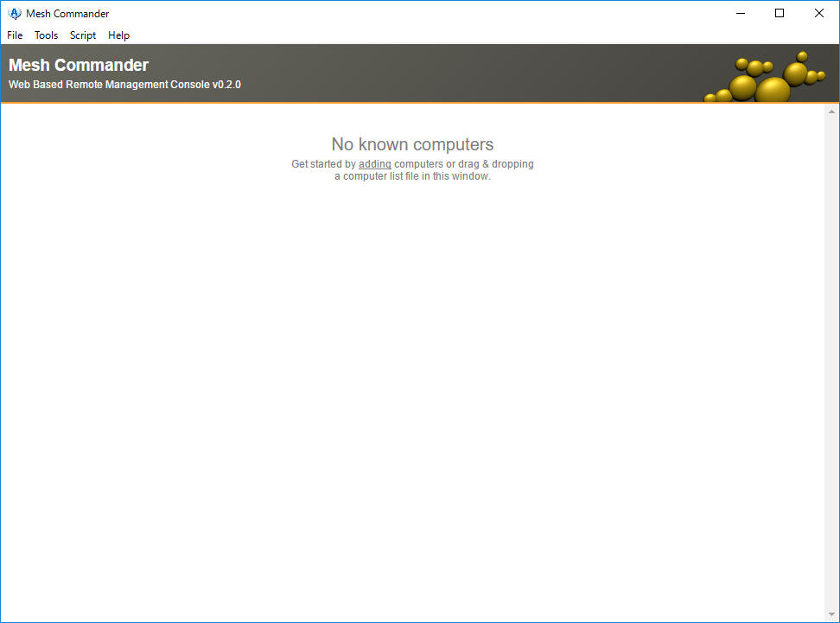This screenshot has height=623, width=840.
Task: Close the Mesh Commander window
Action: point(819,13)
